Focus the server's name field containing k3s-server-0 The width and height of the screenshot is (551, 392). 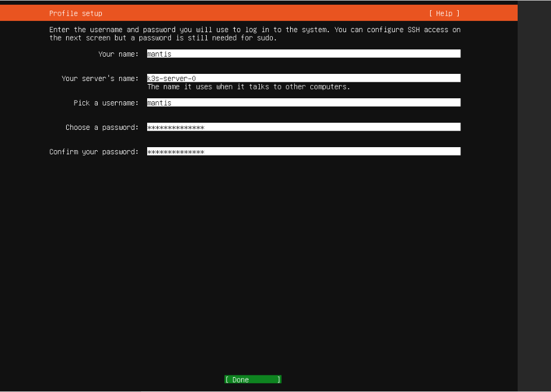pyautogui.click(x=303, y=78)
